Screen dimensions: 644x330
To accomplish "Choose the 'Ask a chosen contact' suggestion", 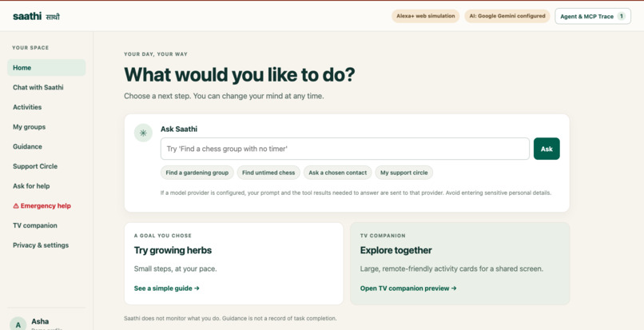I will pyautogui.click(x=338, y=173).
